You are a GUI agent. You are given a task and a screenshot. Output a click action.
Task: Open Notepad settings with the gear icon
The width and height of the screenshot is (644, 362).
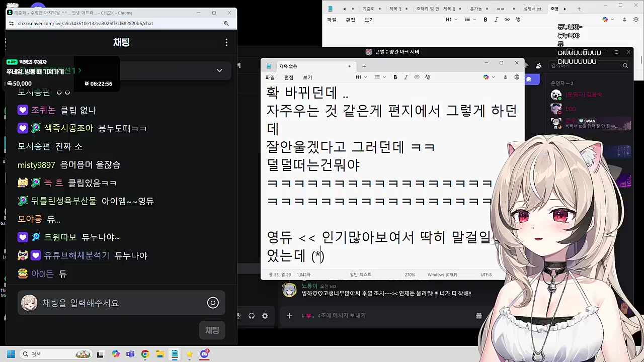pos(516,77)
